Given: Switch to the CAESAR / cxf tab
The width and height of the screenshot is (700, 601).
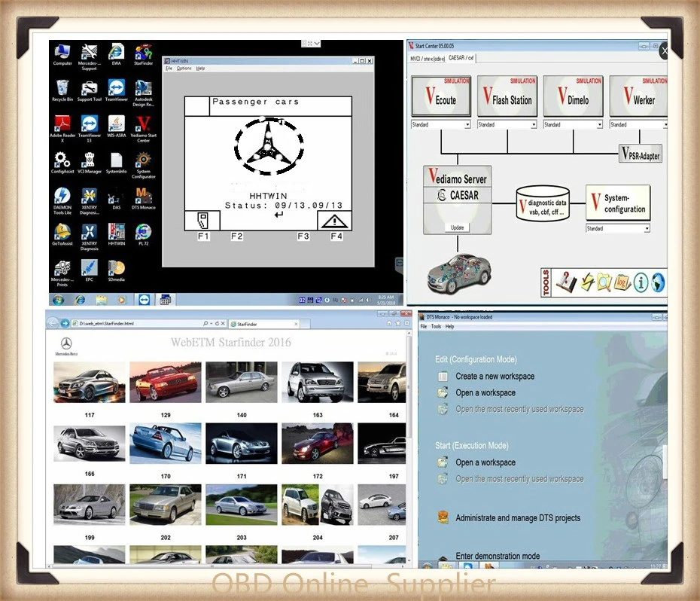Looking at the screenshot, I should 461,58.
